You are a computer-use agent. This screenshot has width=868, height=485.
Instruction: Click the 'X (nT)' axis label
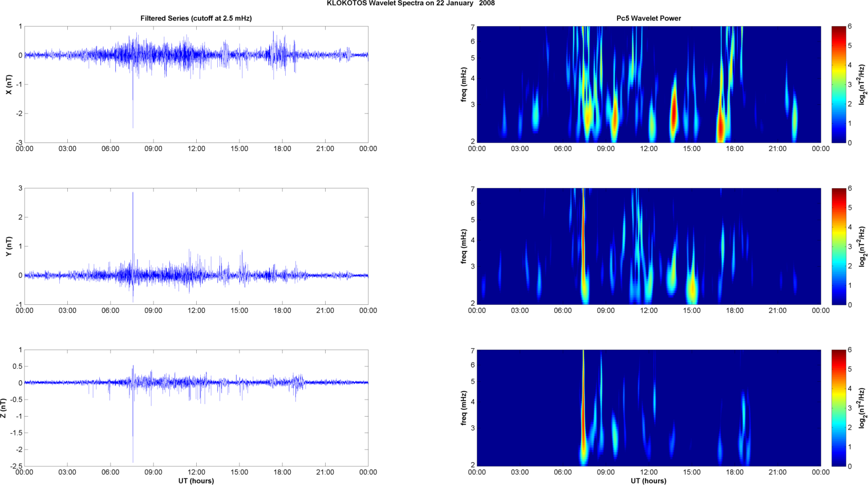pyautogui.click(x=9, y=84)
